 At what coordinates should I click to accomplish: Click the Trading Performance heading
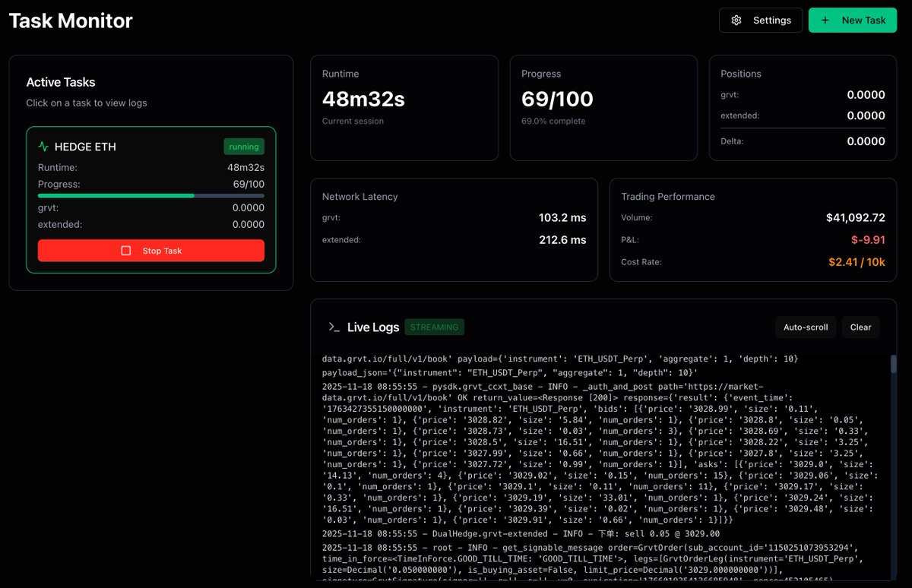(668, 197)
